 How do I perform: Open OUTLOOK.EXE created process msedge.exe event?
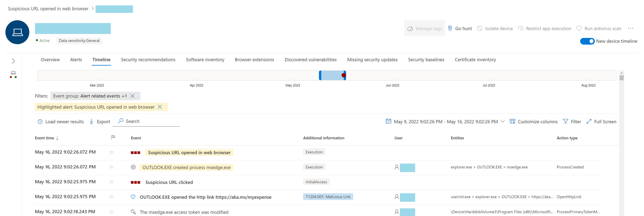tap(186, 167)
